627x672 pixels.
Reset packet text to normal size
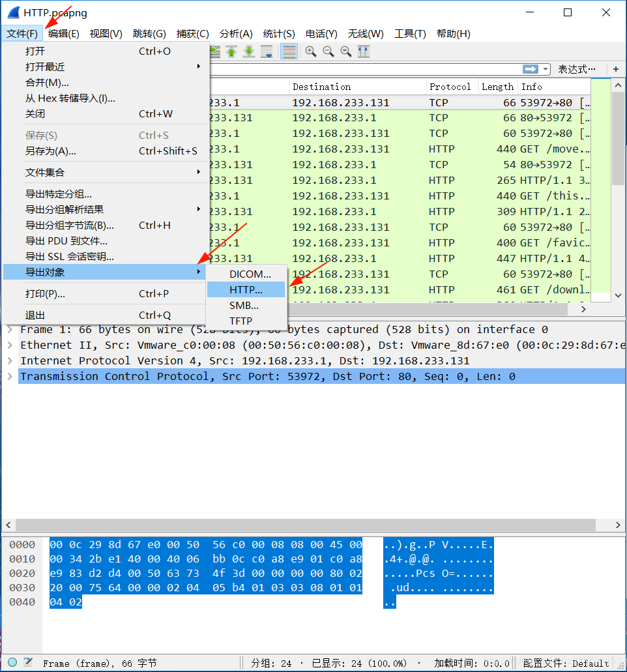346,51
